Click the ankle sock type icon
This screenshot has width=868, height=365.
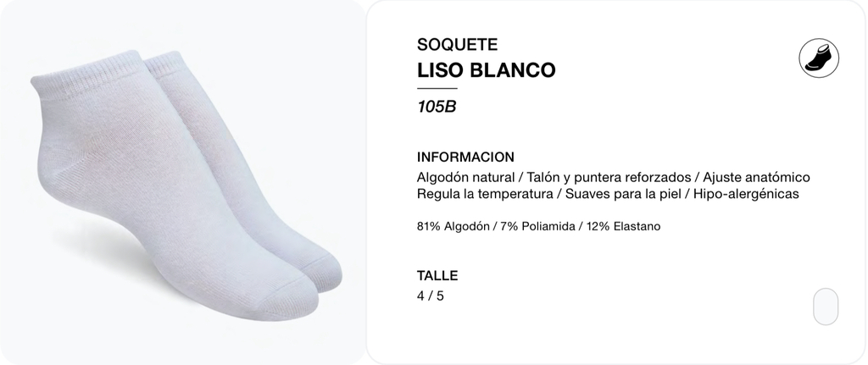tap(819, 58)
